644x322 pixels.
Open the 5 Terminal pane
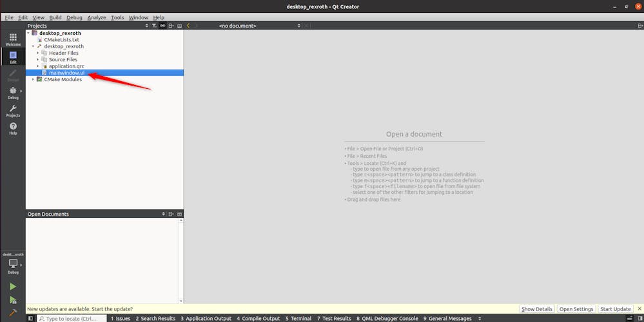[298, 318]
